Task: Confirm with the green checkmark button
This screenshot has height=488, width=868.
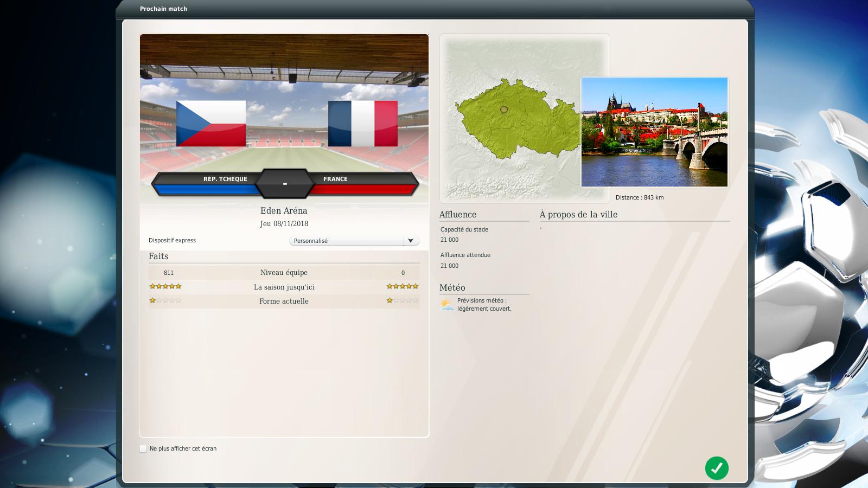Action: click(717, 468)
